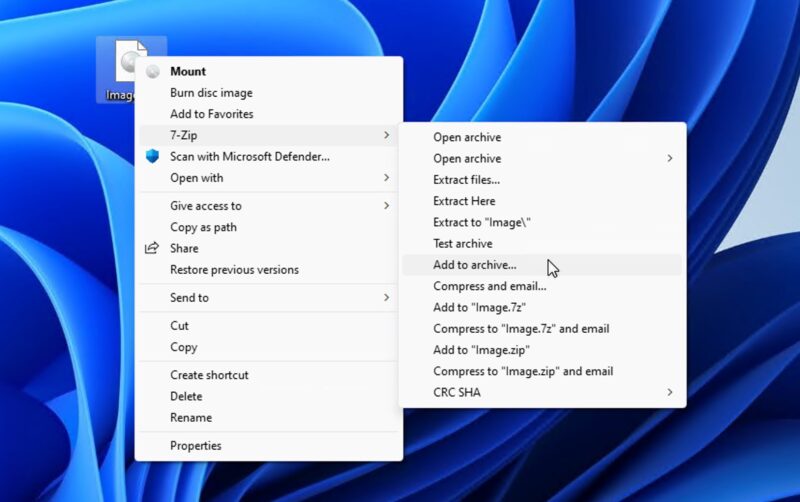Click the Microsoft Defender shield icon

(152, 156)
